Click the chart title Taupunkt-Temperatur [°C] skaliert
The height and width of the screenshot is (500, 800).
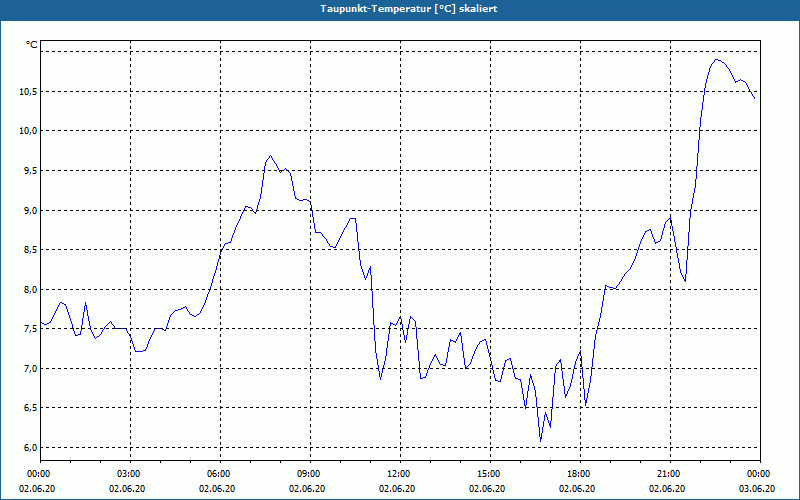coord(409,9)
